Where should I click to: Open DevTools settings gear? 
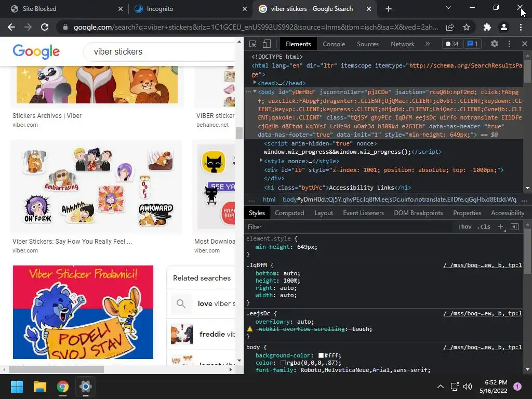495,44
